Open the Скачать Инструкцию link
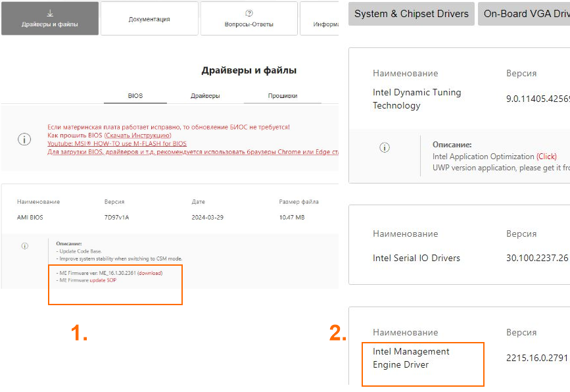 [x=138, y=135]
